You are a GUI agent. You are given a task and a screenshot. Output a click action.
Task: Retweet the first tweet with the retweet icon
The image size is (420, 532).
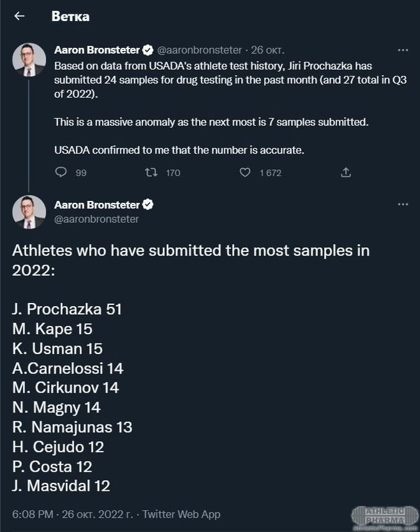[x=151, y=172]
